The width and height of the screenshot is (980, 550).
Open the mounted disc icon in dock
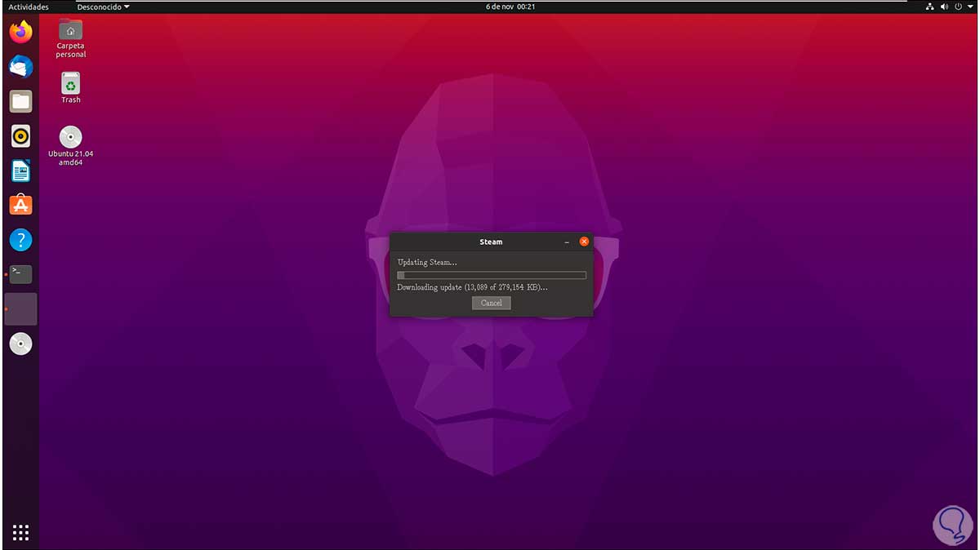(20, 344)
